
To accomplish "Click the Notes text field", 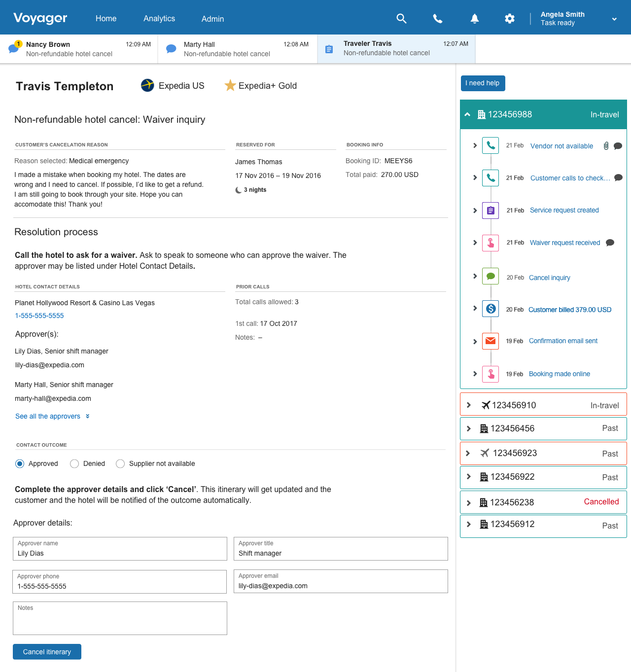I will (120, 620).
